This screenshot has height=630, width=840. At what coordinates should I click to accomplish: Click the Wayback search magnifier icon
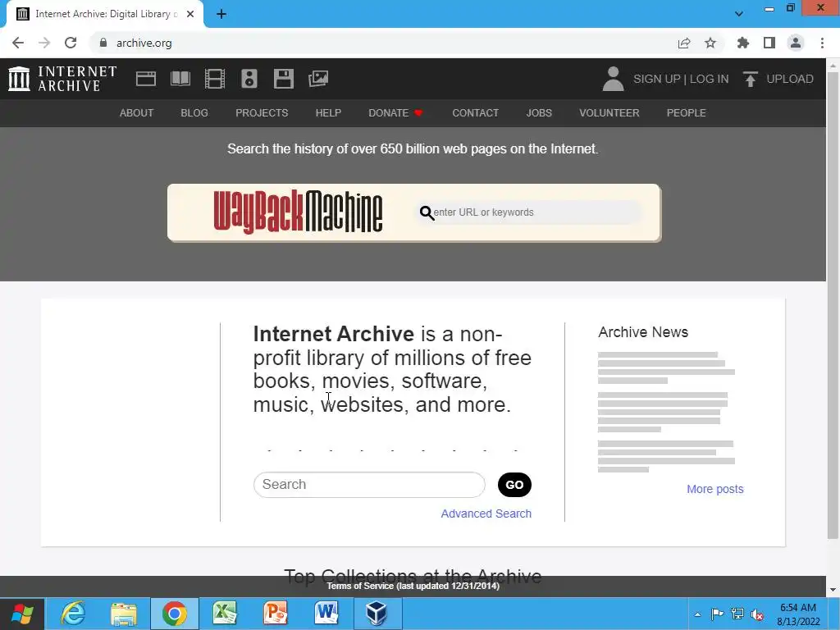[x=427, y=212]
